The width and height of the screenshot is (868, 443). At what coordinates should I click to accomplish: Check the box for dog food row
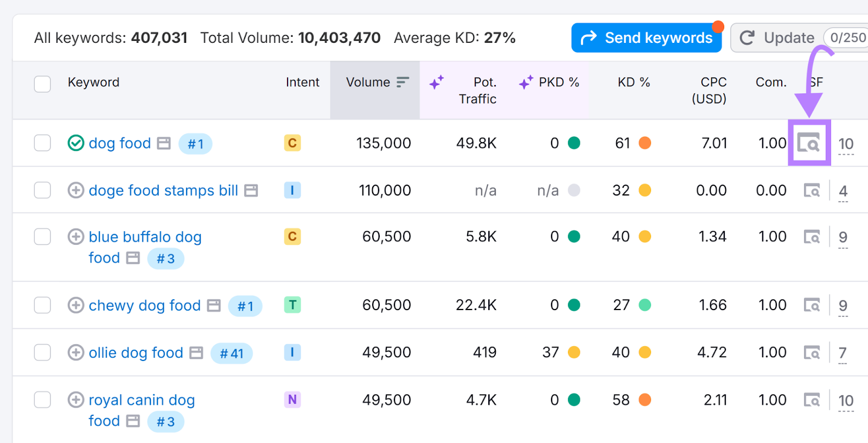tap(42, 143)
